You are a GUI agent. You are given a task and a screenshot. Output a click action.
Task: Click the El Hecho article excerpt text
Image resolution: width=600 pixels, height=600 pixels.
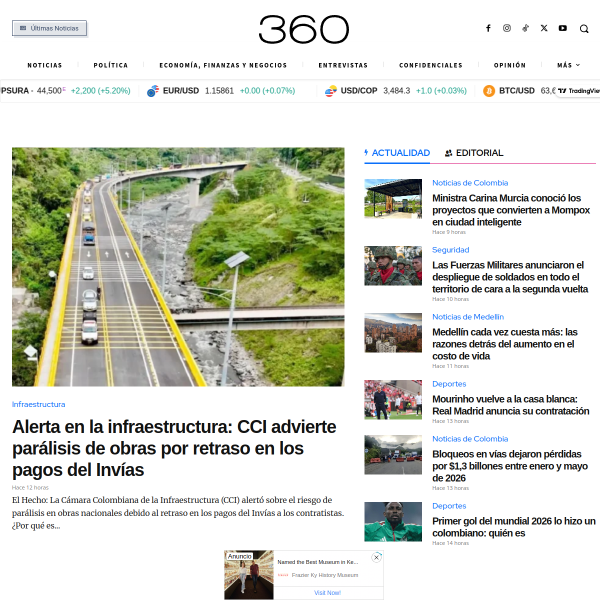178,513
